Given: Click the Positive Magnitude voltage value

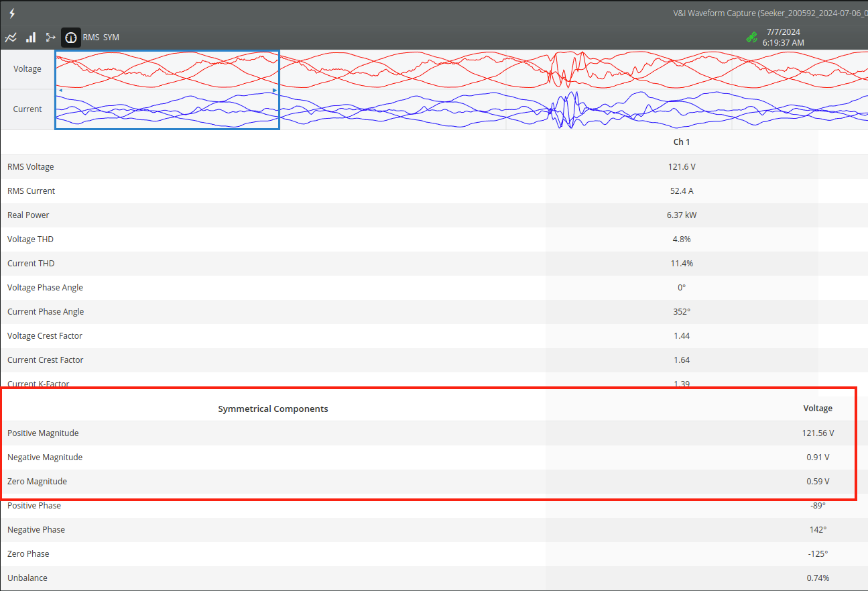Looking at the screenshot, I should pyautogui.click(x=818, y=433).
